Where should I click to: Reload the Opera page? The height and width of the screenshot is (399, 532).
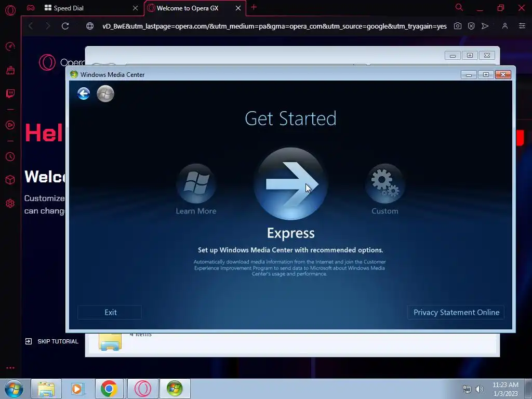point(65,26)
